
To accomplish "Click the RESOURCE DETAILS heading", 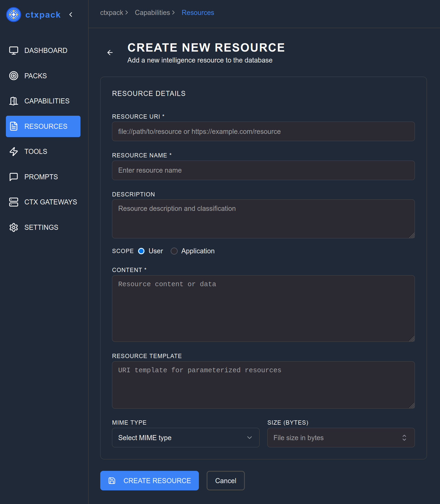I will (149, 94).
